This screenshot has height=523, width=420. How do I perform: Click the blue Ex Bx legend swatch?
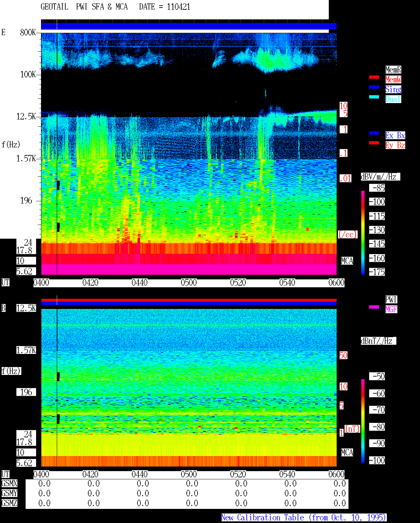coord(374,133)
